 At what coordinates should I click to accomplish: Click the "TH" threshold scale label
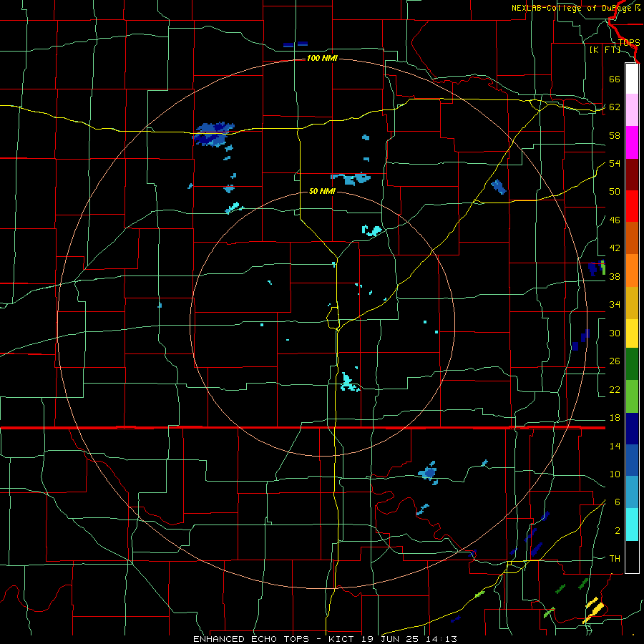pos(615,559)
